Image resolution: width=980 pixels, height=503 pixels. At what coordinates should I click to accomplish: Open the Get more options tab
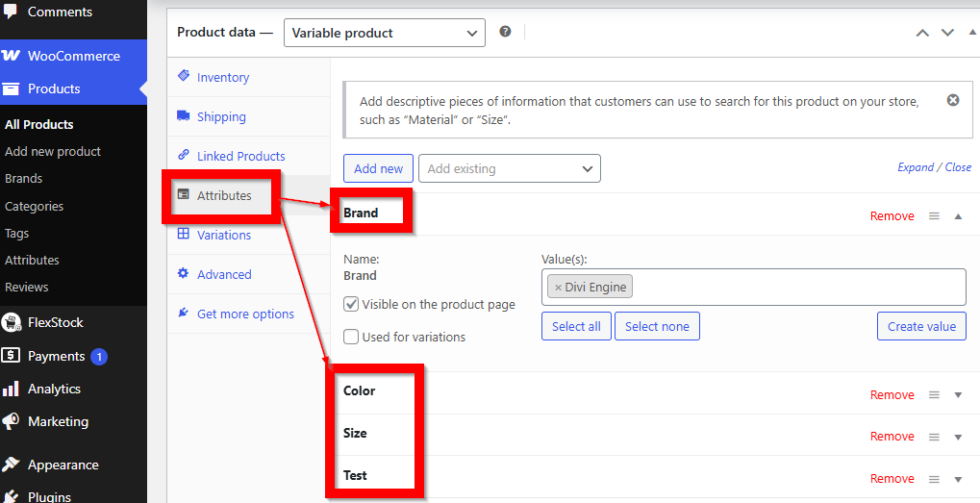point(249,314)
